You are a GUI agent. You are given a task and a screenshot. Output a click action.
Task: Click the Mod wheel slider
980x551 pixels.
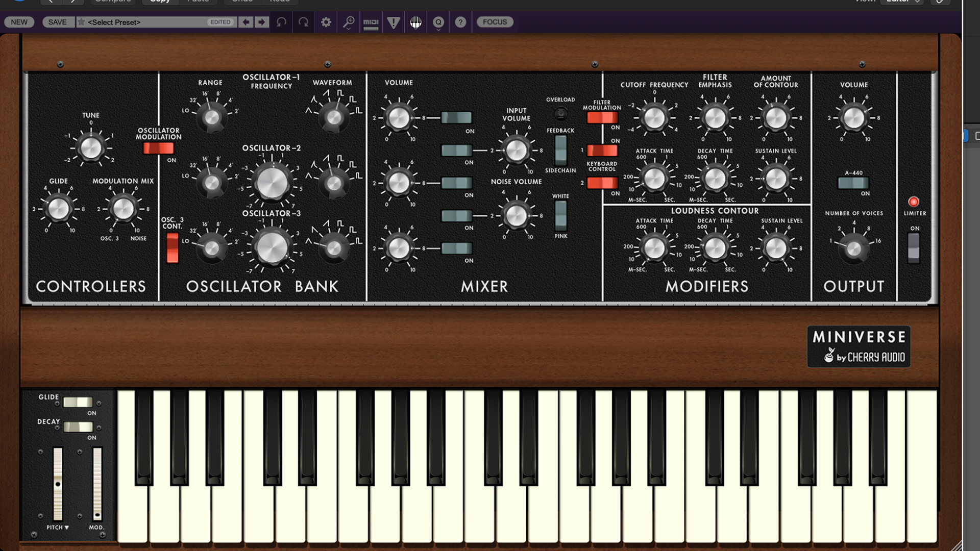tap(97, 483)
